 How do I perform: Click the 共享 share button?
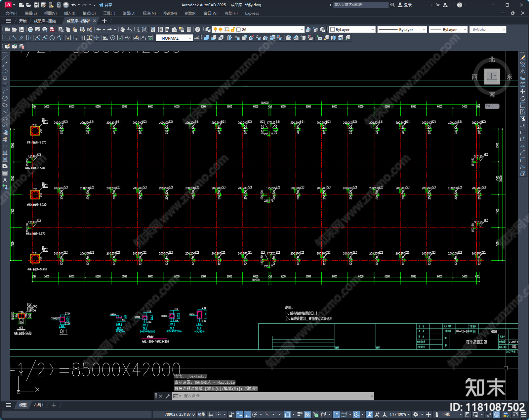tap(105, 5)
